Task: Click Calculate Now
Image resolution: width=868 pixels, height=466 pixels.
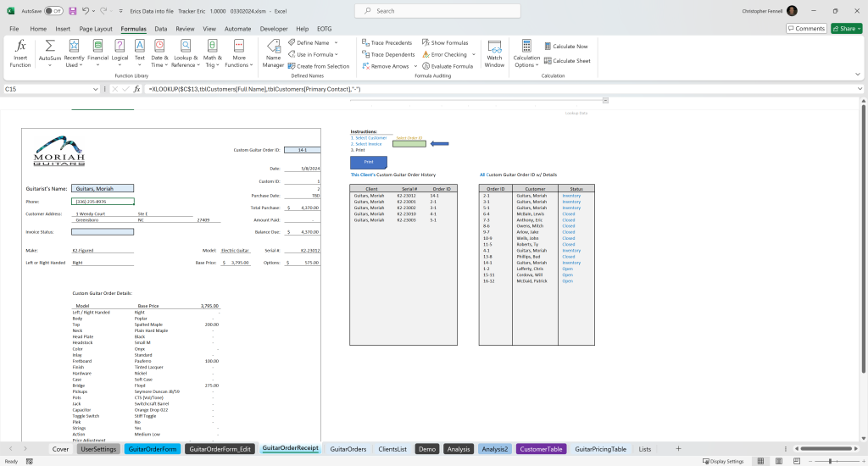Action: tap(565, 47)
